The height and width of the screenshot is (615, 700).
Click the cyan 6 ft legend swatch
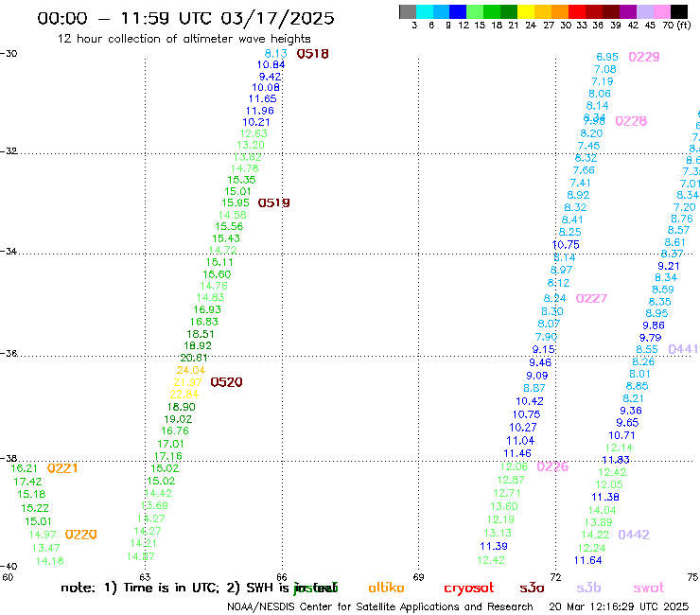pyautogui.click(x=425, y=11)
